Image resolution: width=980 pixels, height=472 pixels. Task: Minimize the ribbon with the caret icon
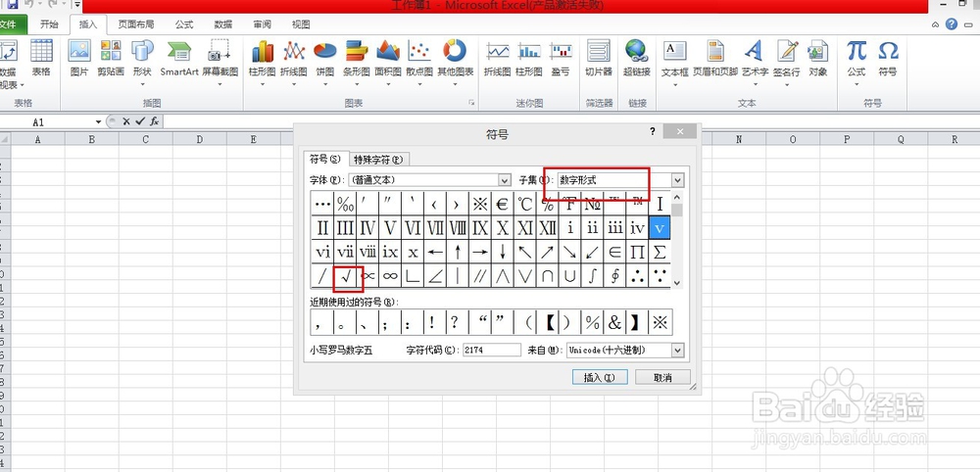tap(935, 25)
